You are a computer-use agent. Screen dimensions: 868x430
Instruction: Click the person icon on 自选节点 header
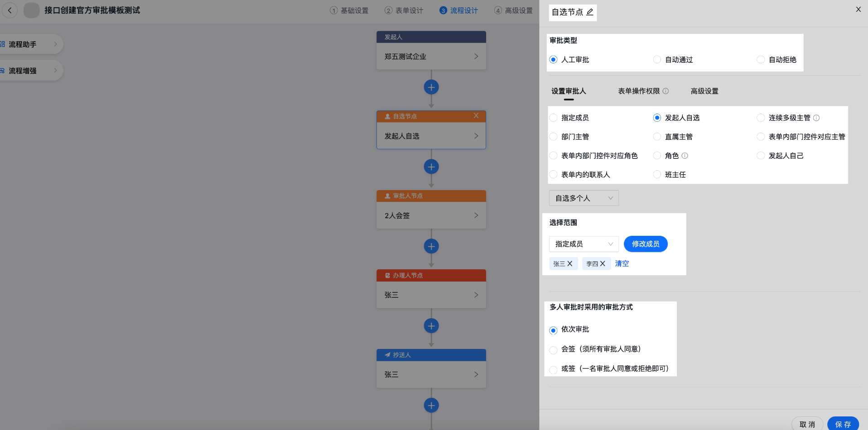[x=387, y=116]
